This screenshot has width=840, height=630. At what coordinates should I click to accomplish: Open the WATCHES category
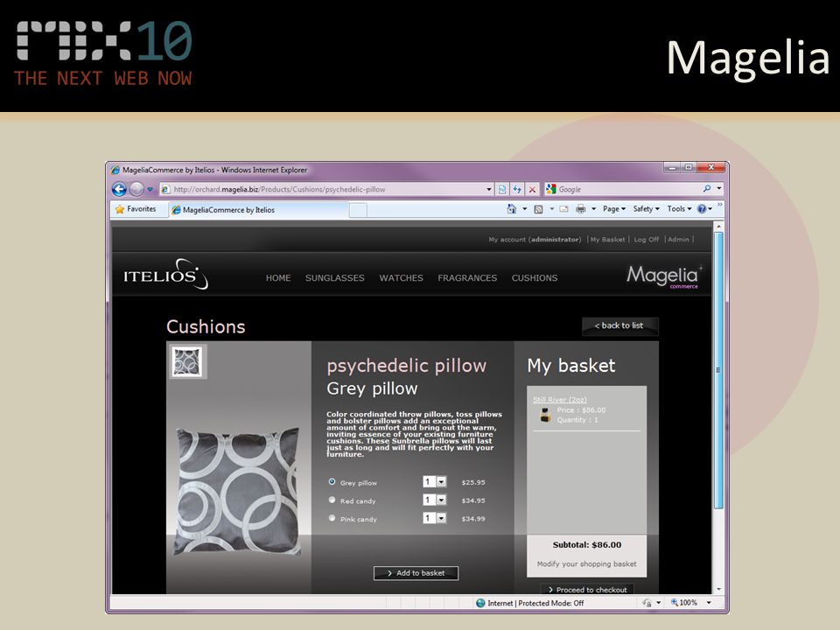point(402,278)
